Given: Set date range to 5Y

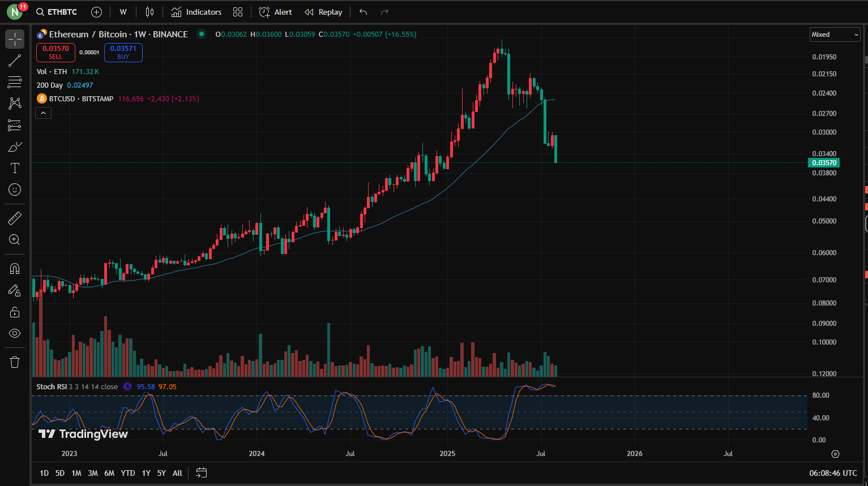Looking at the screenshot, I should [x=161, y=473].
